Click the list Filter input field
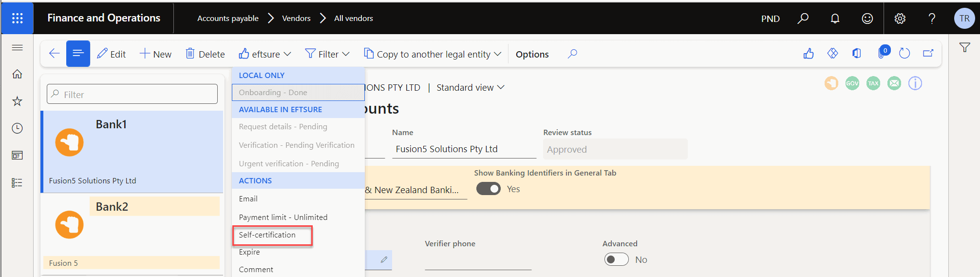Screen dimensions: 980x277 (132, 94)
